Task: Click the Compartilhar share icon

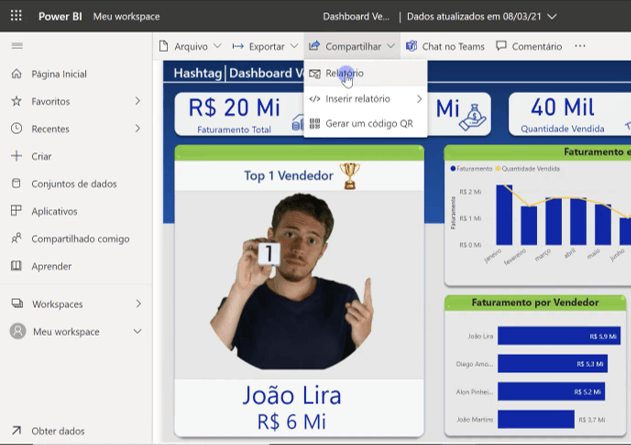Action: point(314,46)
